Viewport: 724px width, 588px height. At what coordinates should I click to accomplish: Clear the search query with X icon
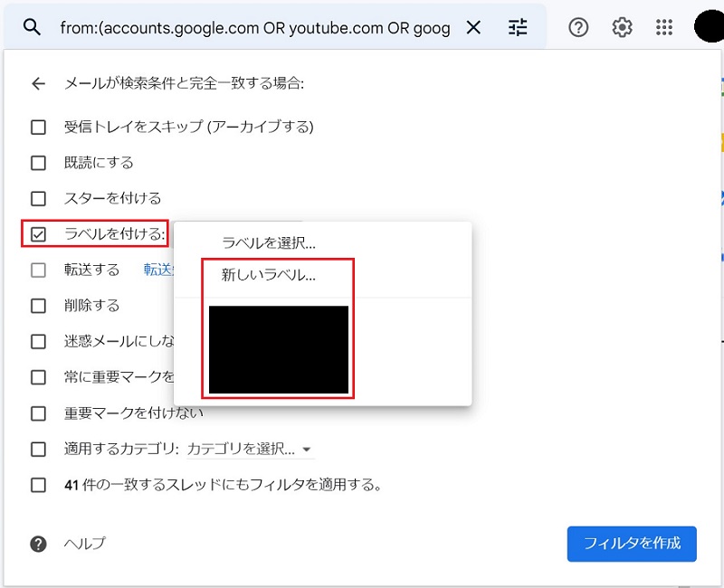click(473, 28)
